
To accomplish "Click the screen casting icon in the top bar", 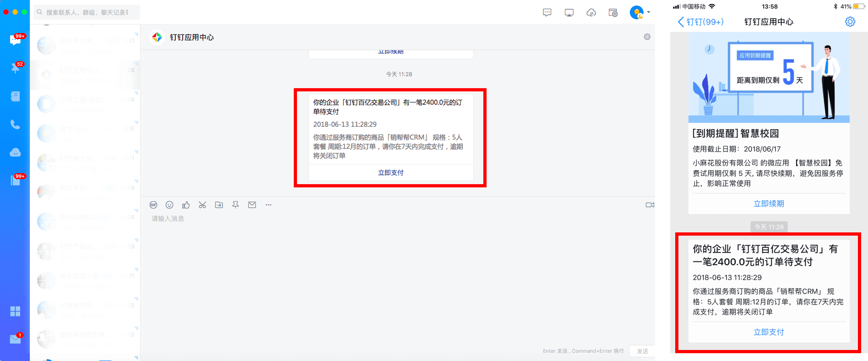I will pyautogui.click(x=569, y=13).
